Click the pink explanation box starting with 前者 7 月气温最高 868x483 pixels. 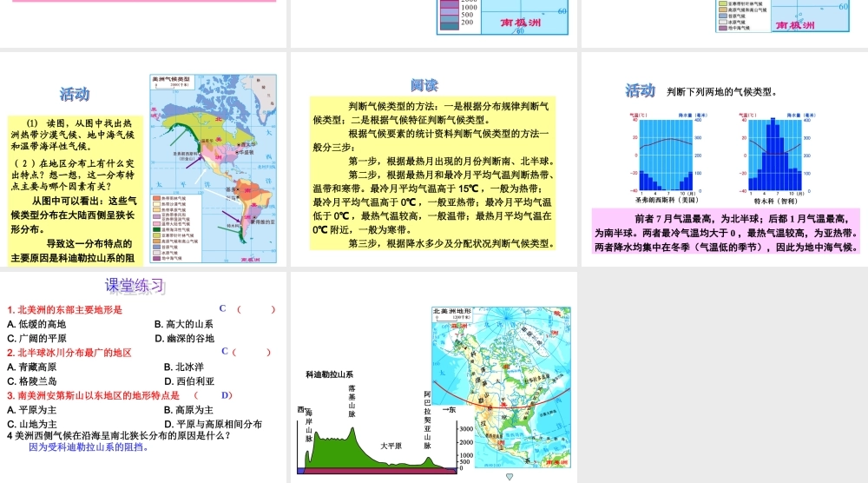coord(726,232)
